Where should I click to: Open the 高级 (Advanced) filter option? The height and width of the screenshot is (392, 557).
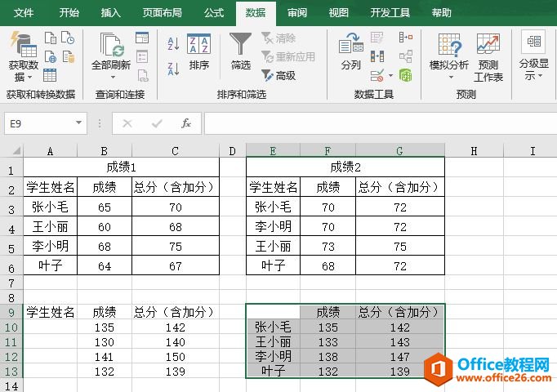pos(278,75)
